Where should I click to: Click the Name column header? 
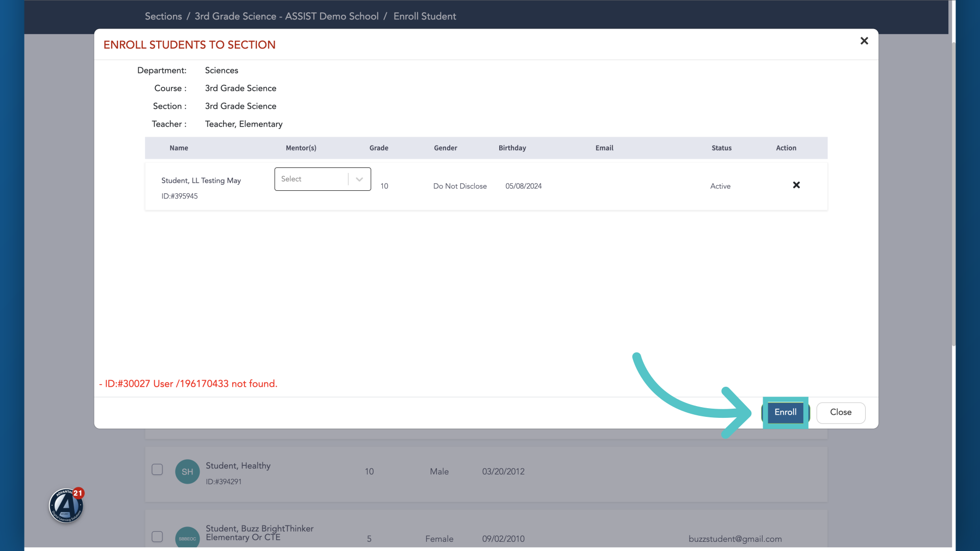click(x=179, y=148)
